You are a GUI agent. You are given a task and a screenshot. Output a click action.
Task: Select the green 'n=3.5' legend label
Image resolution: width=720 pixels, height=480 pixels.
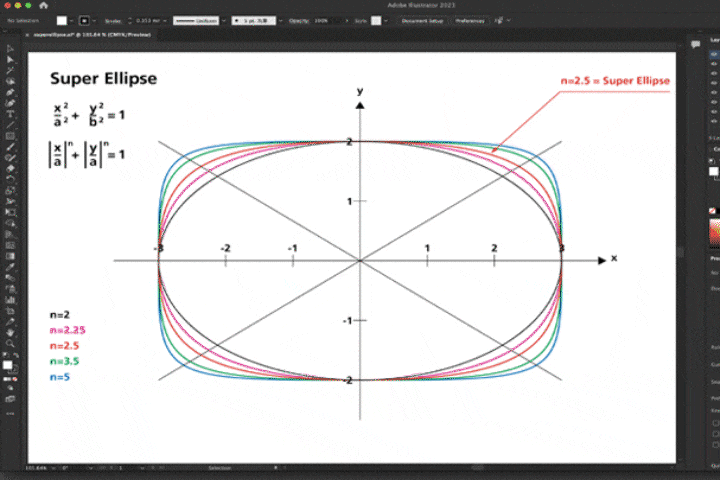pos(64,361)
